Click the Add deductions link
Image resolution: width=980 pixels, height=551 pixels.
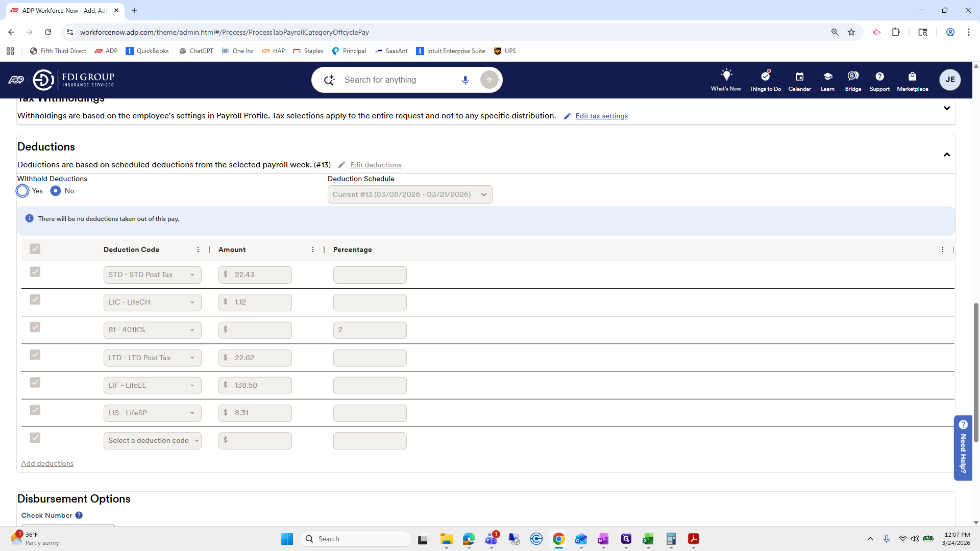[47, 463]
